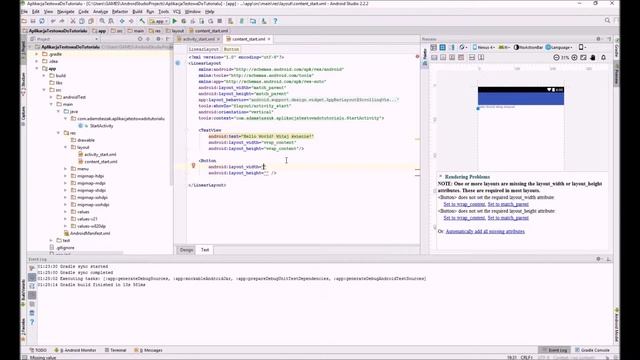Click the Button breadcrumb above the editor
The height and width of the screenshot is (360, 640).
pos(231,49)
